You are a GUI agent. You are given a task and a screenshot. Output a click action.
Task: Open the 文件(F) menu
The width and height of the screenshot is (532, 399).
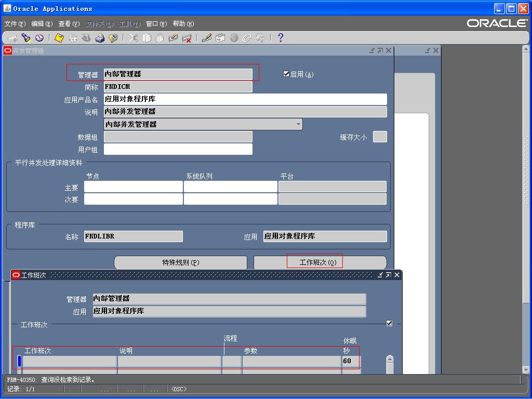tap(15, 24)
